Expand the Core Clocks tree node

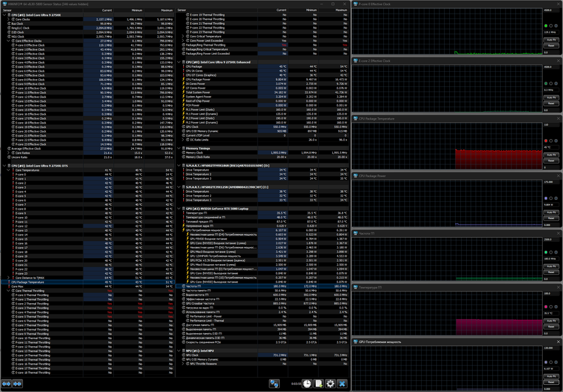9,20
